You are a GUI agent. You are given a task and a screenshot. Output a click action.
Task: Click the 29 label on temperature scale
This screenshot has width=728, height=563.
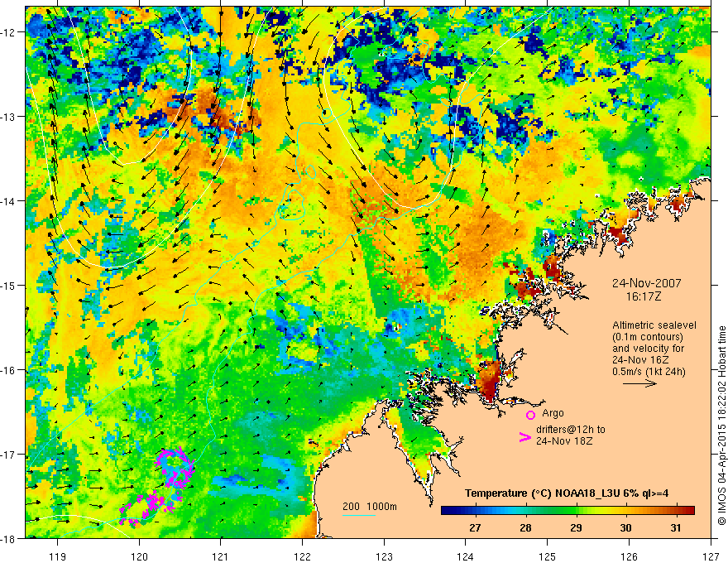pyautogui.click(x=576, y=527)
